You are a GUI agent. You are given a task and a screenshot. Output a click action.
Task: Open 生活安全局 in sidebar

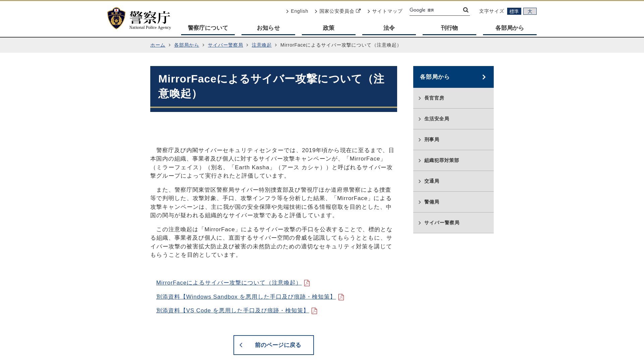(x=453, y=119)
